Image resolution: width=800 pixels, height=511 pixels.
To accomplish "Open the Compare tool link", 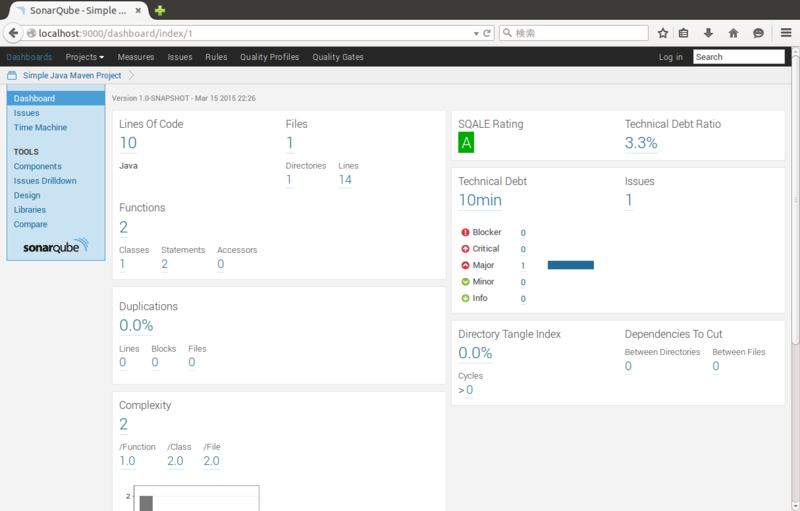I will click(31, 224).
